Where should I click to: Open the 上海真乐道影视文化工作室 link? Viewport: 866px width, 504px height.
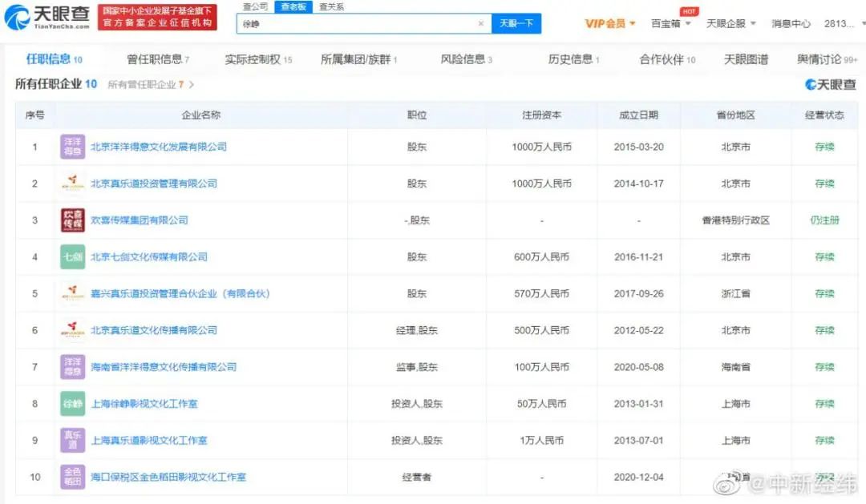click(x=149, y=441)
